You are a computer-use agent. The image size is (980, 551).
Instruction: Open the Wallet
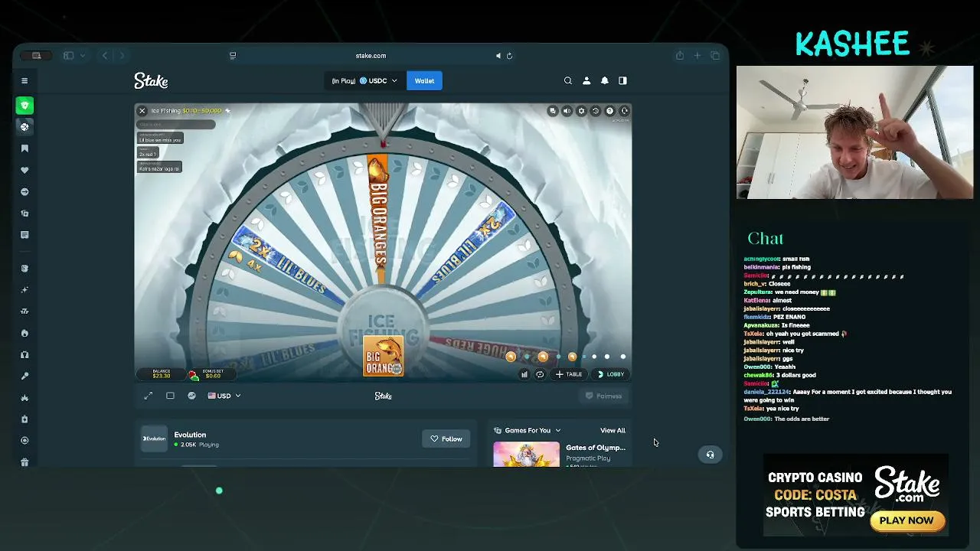click(424, 80)
